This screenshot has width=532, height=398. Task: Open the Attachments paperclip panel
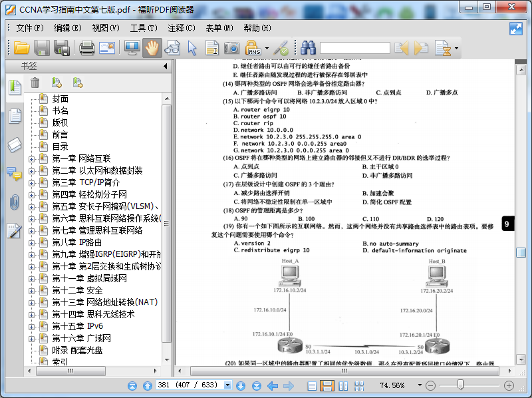pyautogui.click(x=14, y=202)
